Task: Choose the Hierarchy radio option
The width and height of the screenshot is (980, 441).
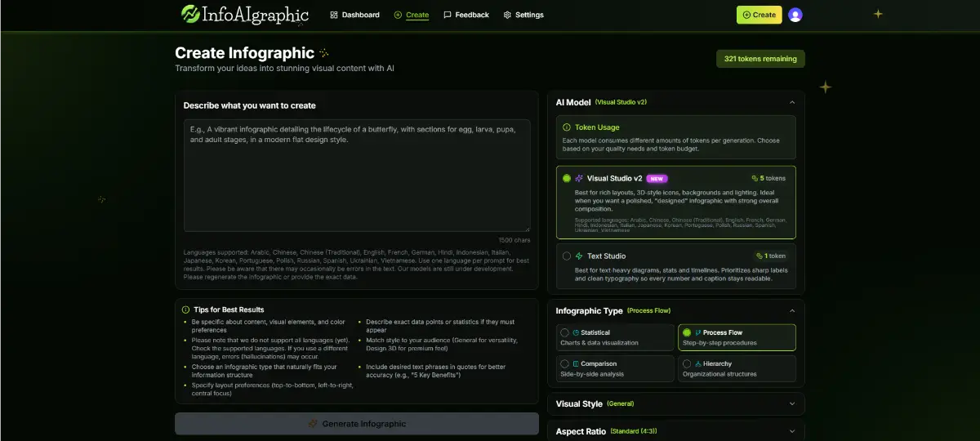Action: (687, 364)
